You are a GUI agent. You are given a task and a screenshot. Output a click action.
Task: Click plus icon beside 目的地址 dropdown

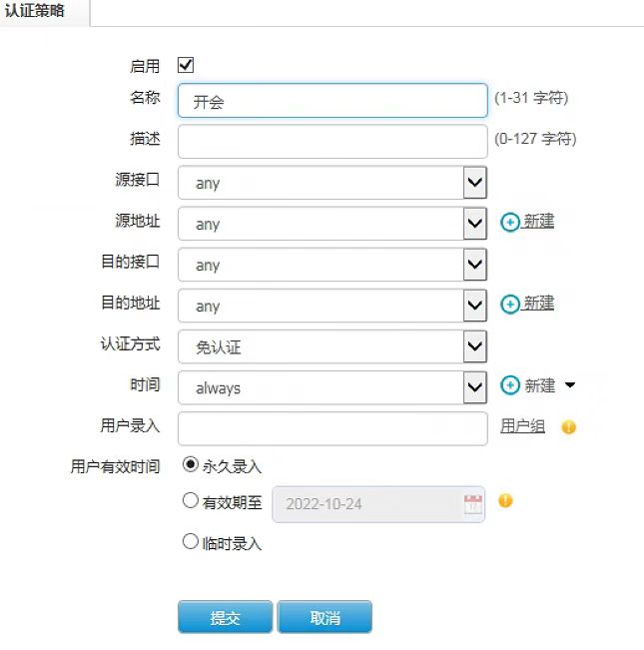510,304
